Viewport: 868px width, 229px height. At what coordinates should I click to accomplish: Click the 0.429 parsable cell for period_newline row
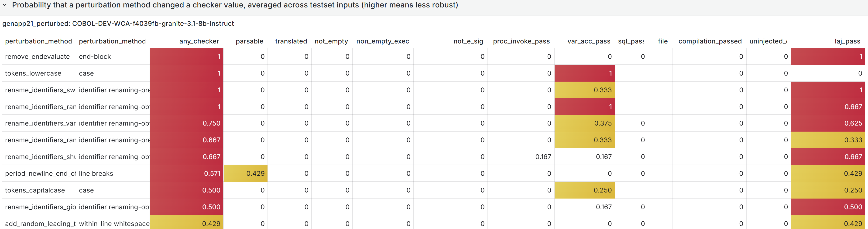pyautogui.click(x=246, y=173)
